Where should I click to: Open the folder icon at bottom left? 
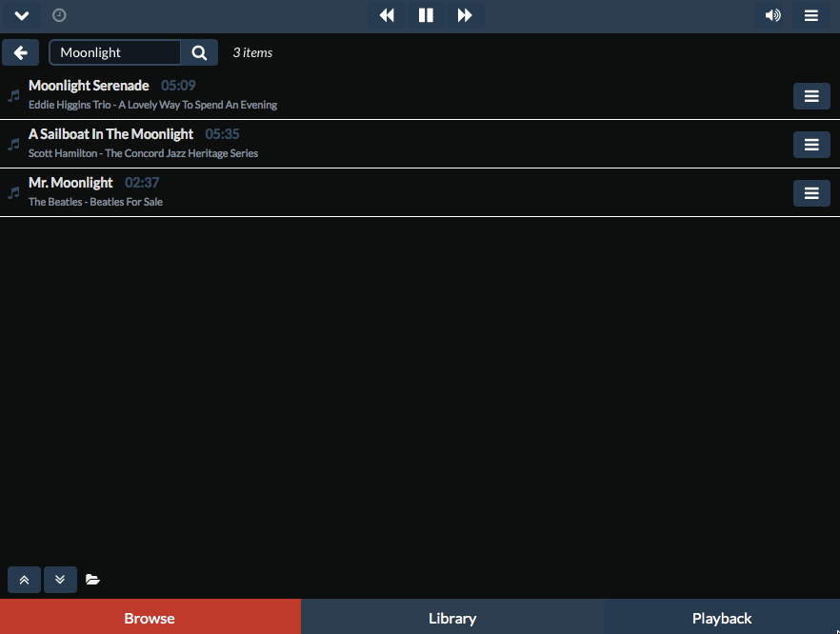(x=92, y=580)
